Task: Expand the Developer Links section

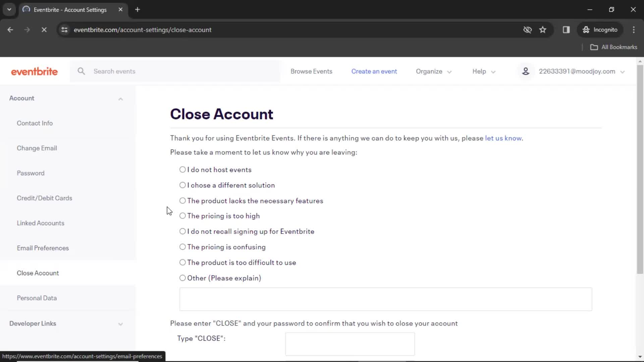Action: 120,323
